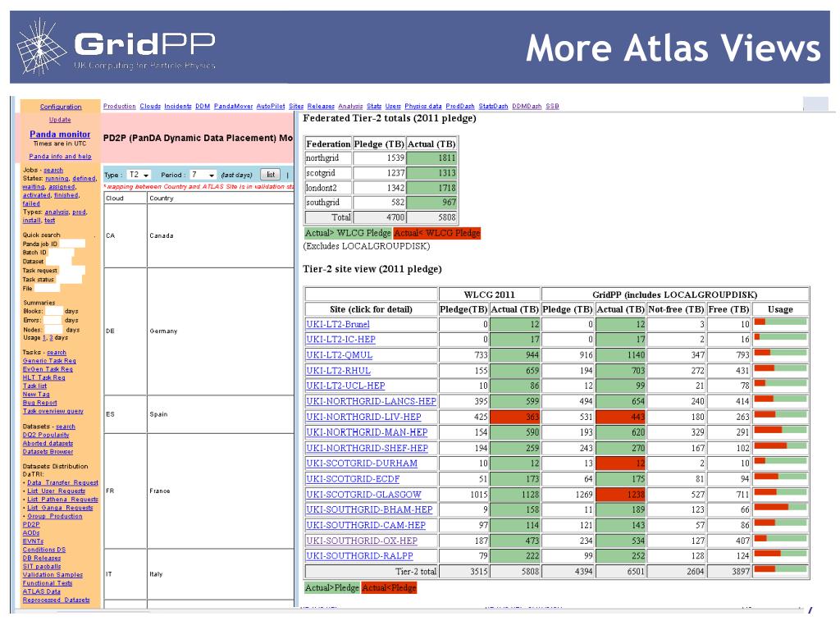Open the Panda monitor link
The height and width of the screenshot is (630, 840).
[60, 134]
